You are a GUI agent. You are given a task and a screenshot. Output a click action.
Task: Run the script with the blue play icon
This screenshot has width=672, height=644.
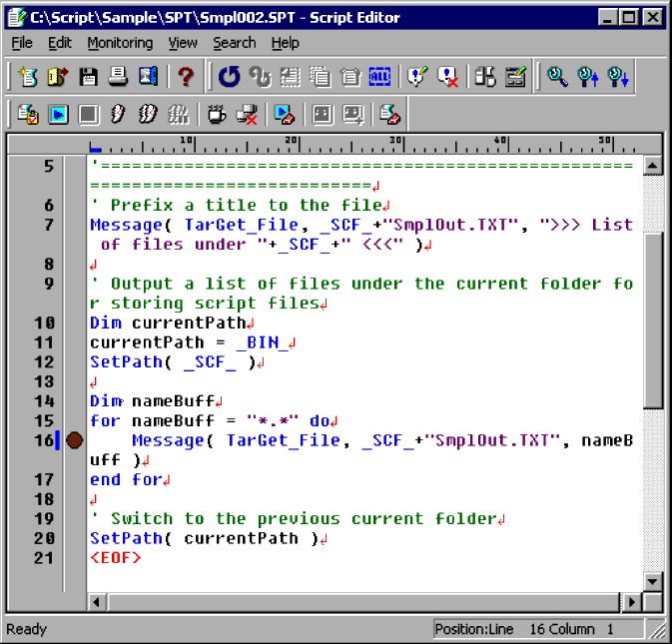(x=58, y=115)
